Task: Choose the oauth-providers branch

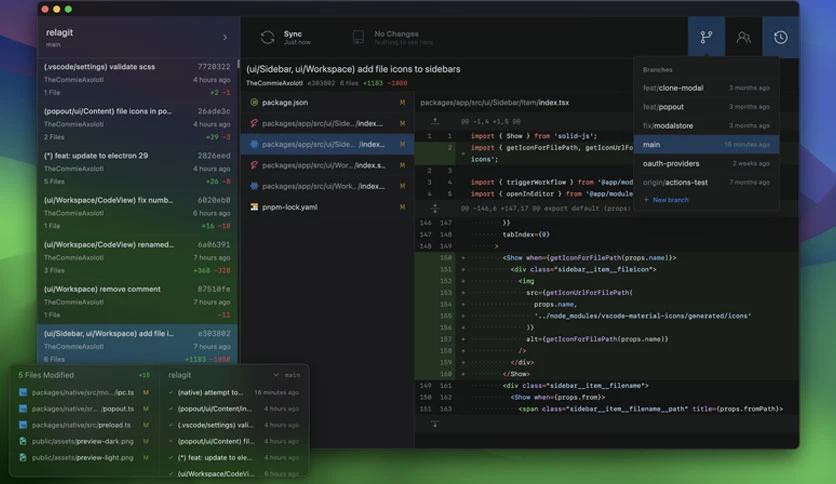Action: [706, 164]
